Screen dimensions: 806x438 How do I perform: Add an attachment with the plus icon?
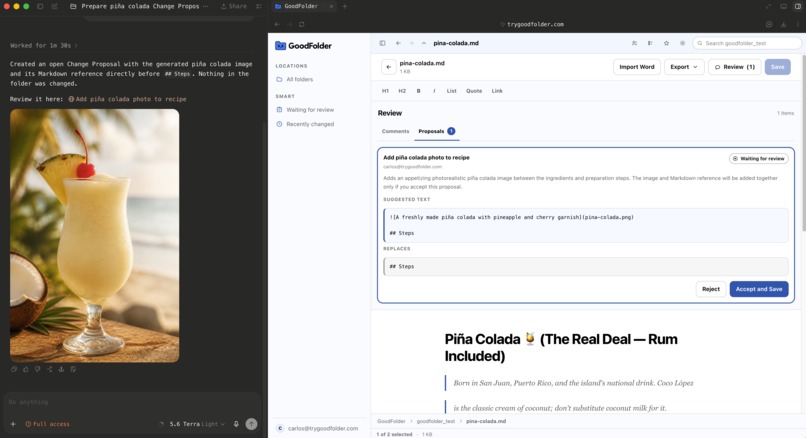tap(13, 424)
